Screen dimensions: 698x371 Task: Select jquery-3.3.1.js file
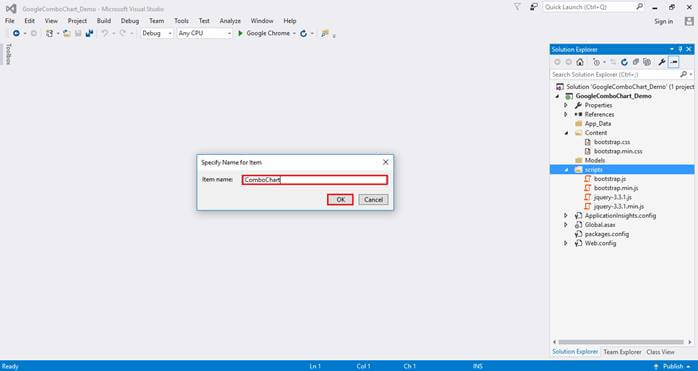[x=613, y=197]
